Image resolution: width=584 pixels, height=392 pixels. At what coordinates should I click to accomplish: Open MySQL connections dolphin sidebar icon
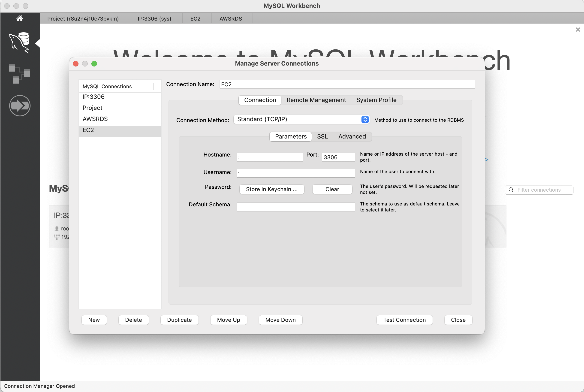19,43
